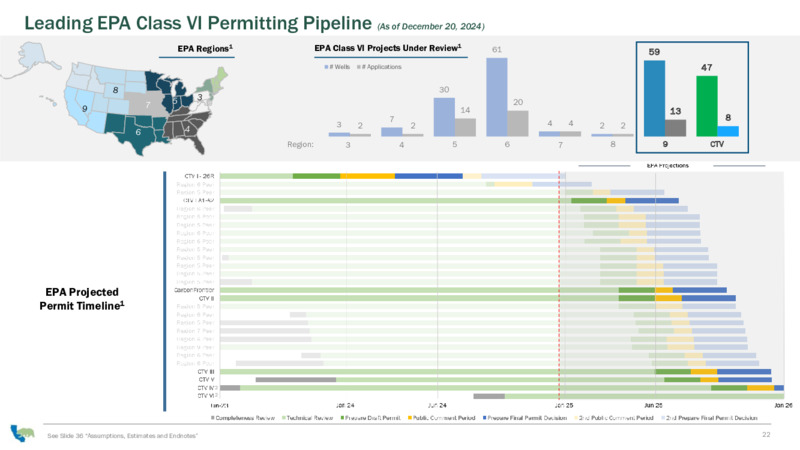This screenshot has height=450, width=800.
Task: Click the Region 5 applications bar labeled 14
Action: (465, 128)
